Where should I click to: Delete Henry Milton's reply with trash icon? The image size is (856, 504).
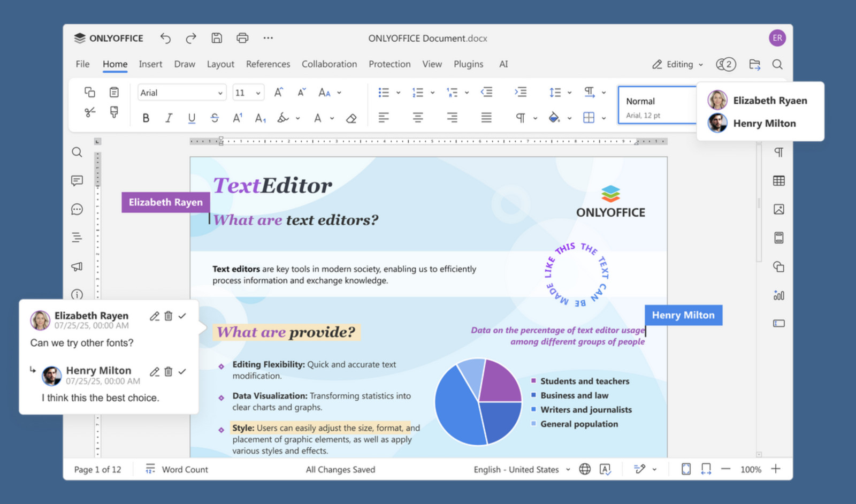pos(168,371)
